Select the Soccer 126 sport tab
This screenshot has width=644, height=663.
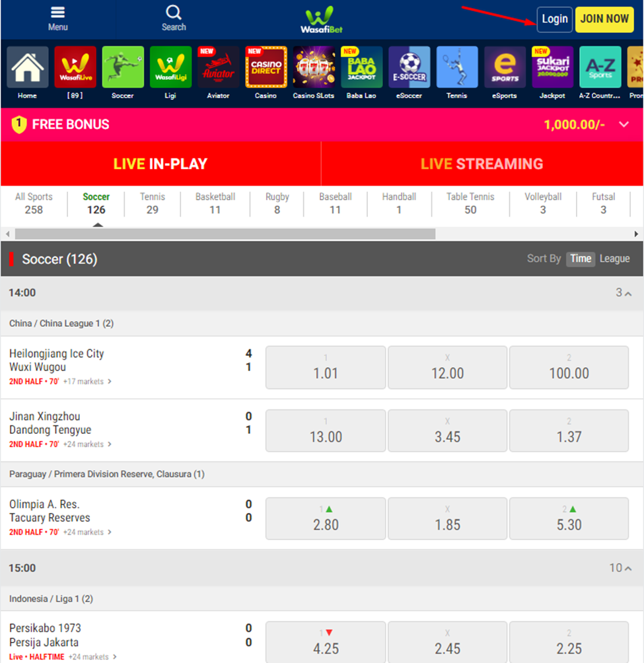pyautogui.click(x=96, y=203)
